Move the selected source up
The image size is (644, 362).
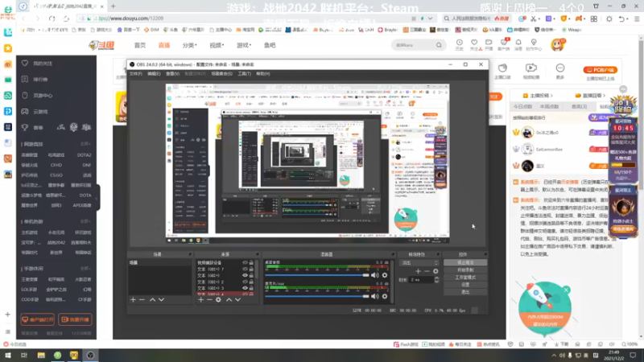pyautogui.click(x=229, y=299)
